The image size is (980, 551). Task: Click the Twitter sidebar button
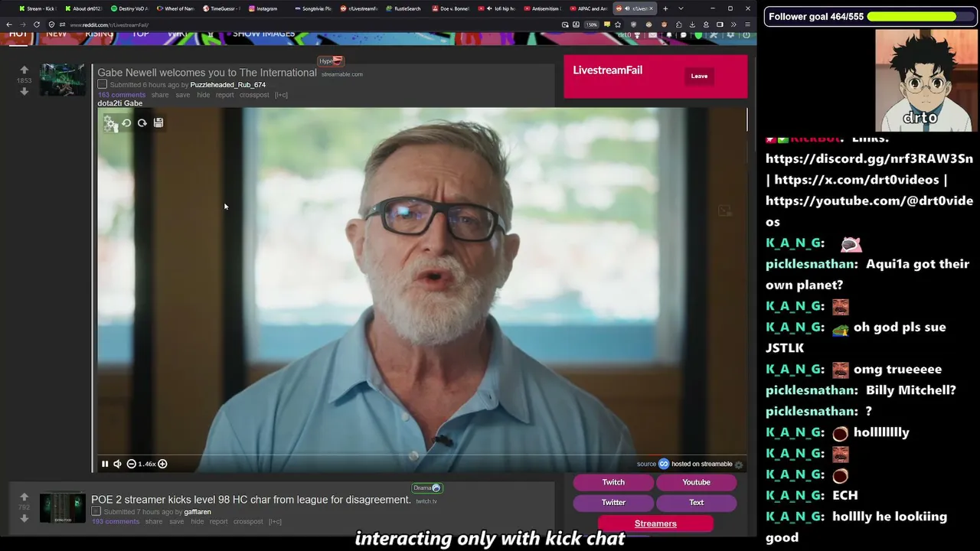(613, 503)
